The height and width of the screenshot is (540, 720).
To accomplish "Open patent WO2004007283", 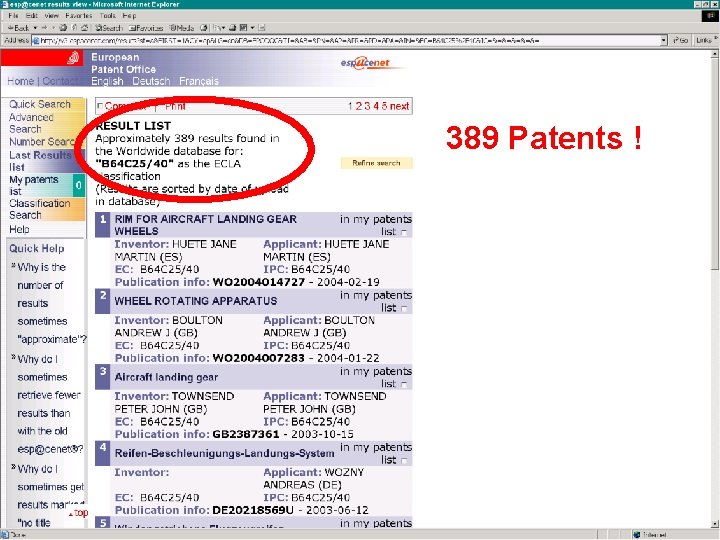I will [259, 358].
